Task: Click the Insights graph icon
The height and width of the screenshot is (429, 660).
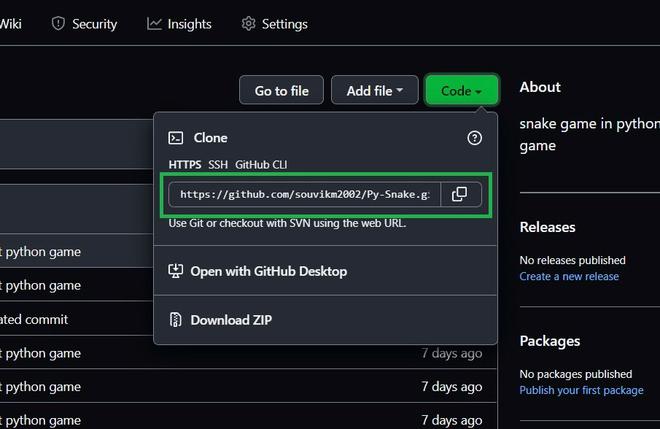Action: pyautogui.click(x=154, y=24)
